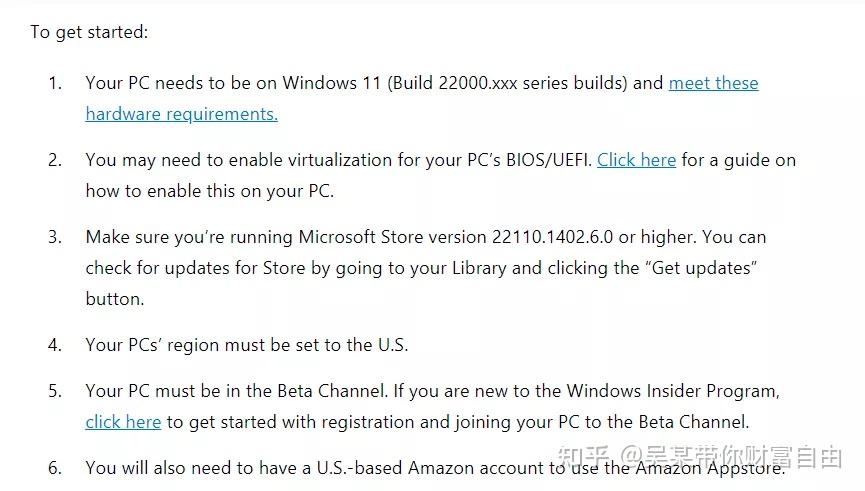865x491 pixels.
Task: Click the "Windows Insider Program" text
Action: [672, 391]
